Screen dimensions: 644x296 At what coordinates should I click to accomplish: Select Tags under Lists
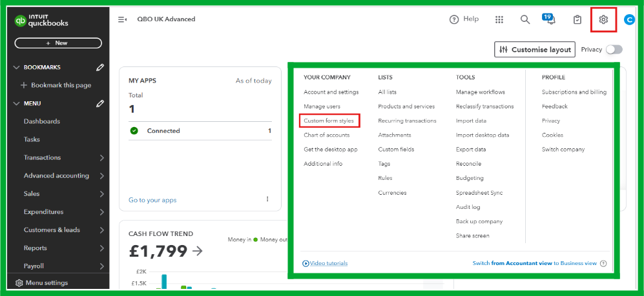(x=384, y=164)
